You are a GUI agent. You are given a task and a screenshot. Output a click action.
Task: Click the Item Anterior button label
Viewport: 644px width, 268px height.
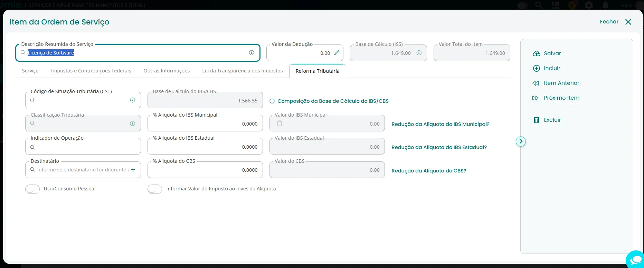[x=561, y=83]
